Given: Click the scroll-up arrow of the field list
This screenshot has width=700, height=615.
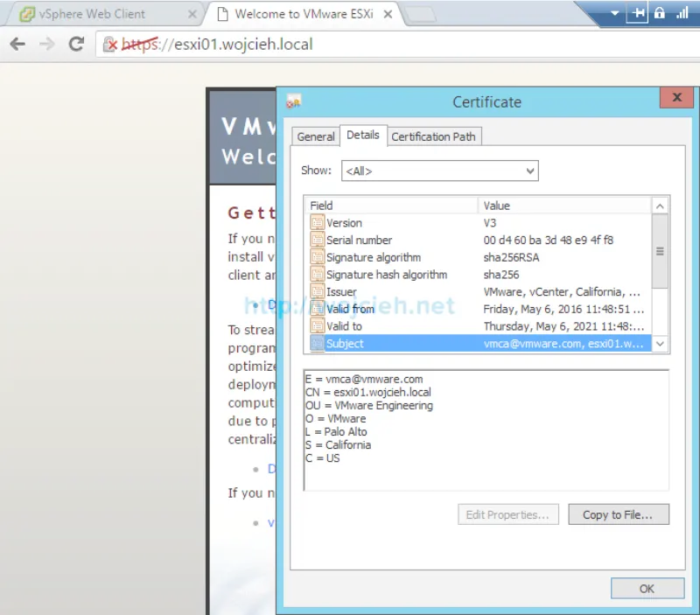Looking at the screenshot, I should pyautogui.click(x=661, y=205).
